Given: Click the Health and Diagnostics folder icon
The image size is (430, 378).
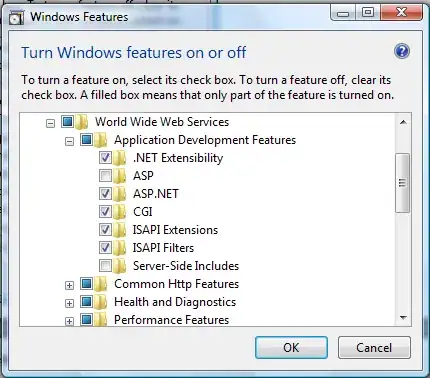Looking at the screenshot, I should [x=100, y=302].
